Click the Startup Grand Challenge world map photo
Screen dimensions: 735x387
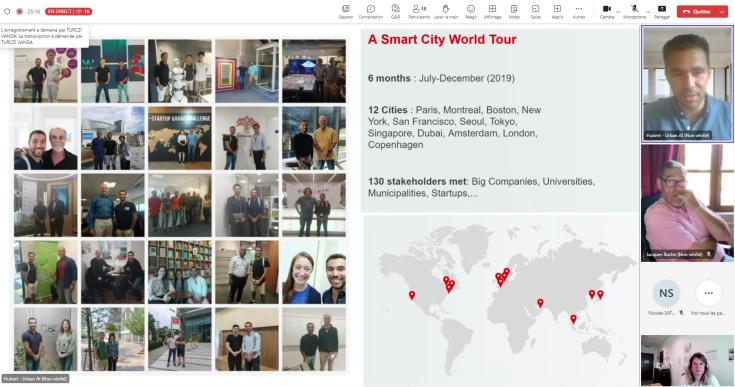[180, 138]
